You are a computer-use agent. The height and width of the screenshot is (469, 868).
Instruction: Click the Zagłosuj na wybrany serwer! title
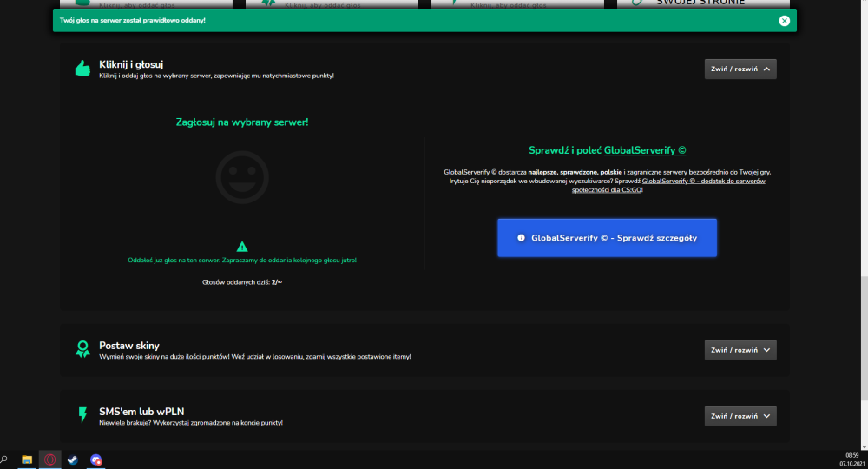tap(242, 122)
